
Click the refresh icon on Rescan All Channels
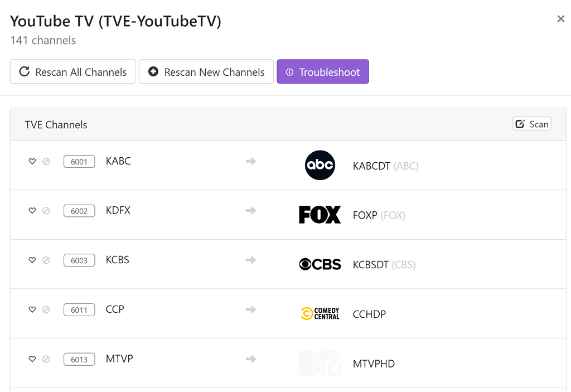pos(23,71)
